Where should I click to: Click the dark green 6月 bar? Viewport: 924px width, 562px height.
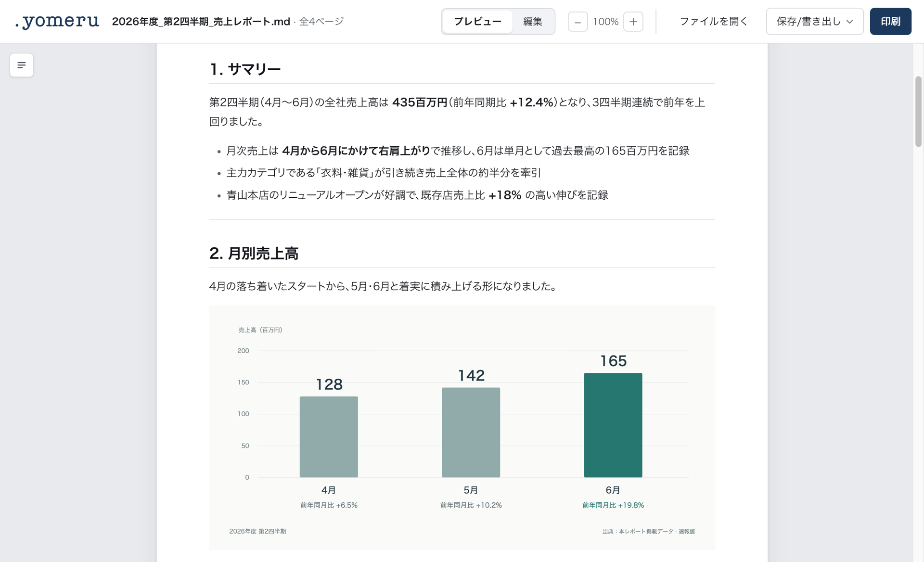click(x=613, y=425)
